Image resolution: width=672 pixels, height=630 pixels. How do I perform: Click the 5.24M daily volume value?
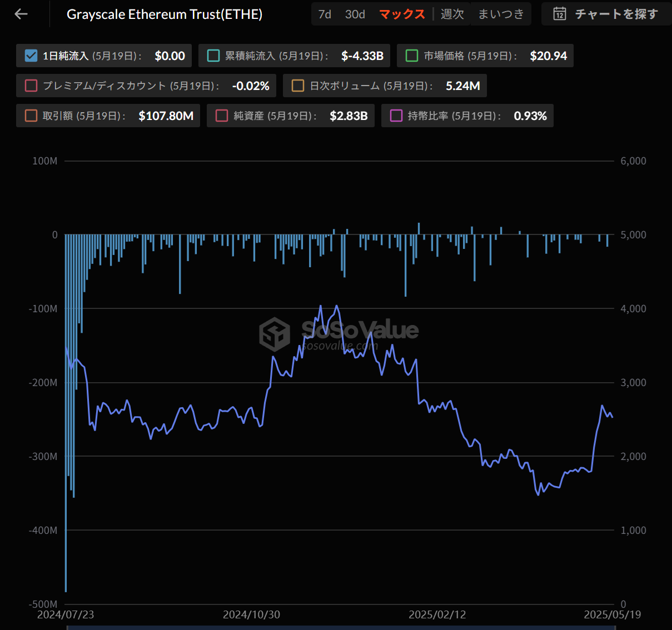click(463, 86)
